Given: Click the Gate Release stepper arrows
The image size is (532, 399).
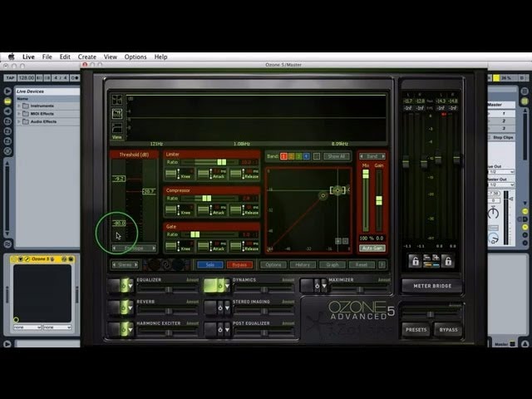Looking at the screenshot, I should pyautogui.click(x=244, y=246).
